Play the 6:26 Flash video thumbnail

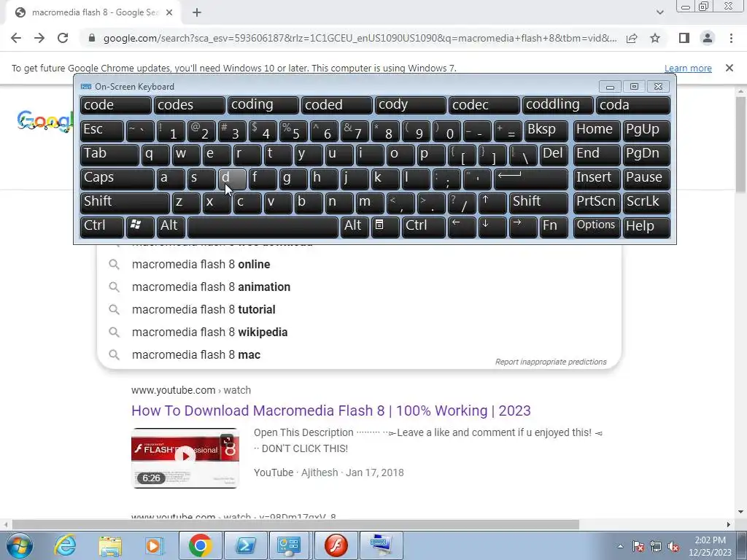click(185, 458)
